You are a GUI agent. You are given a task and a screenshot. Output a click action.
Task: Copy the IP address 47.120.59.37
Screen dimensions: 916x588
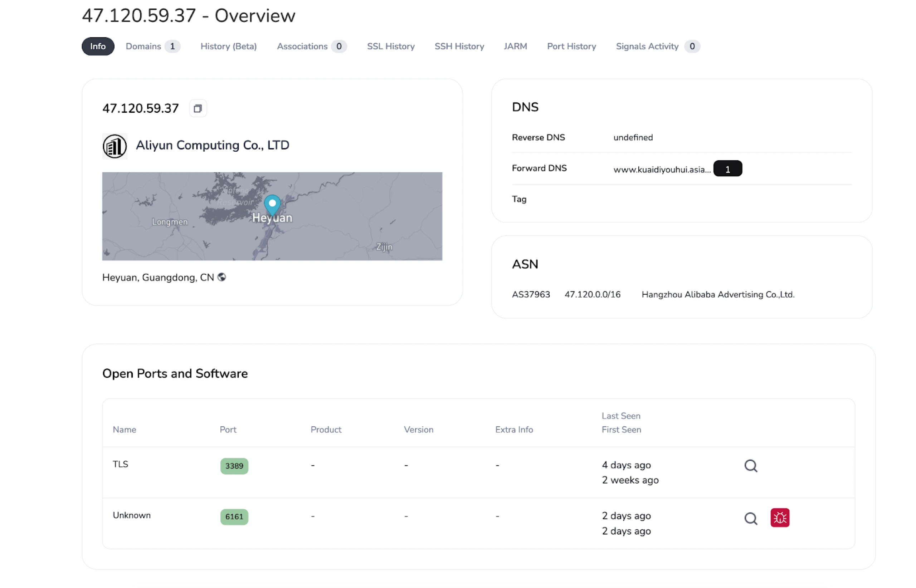coord(198,108)
